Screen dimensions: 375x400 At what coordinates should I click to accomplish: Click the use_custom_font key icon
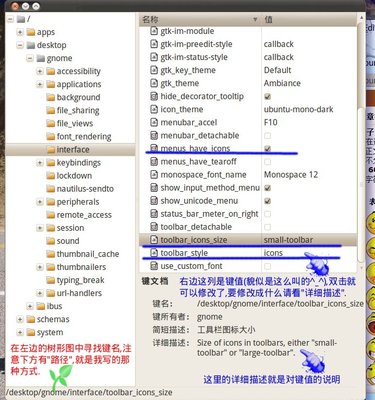pyautogui.click(x=154, y=266)
